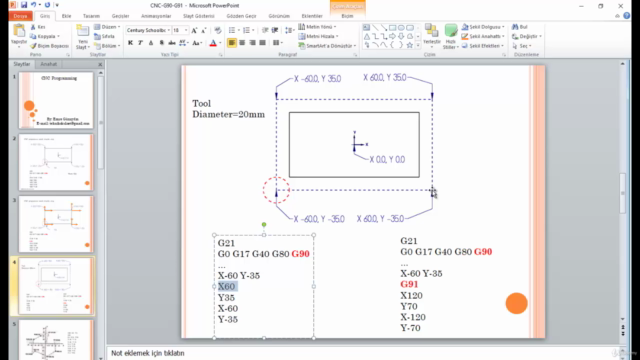Screen dimensions: 640x360
Task: Select the elbow connector shape
Action: point(375,36)
